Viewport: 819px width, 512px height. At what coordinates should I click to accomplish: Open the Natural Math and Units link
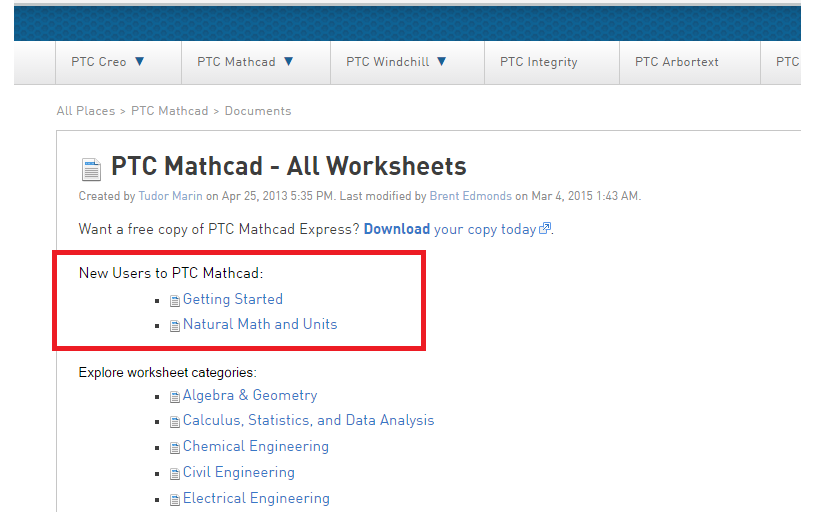(x=259, y=324)
